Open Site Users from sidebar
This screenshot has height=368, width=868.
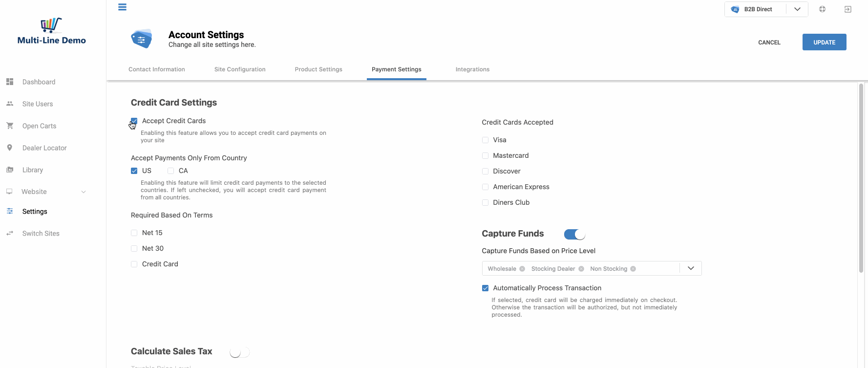tap(38, 104)
